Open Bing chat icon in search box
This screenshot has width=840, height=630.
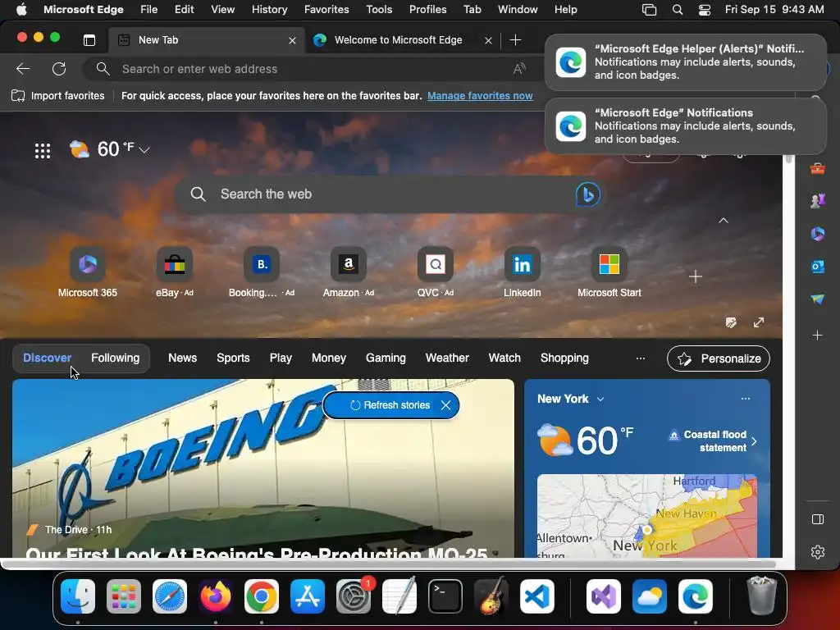pyautogui.click(x=587, y=194)
